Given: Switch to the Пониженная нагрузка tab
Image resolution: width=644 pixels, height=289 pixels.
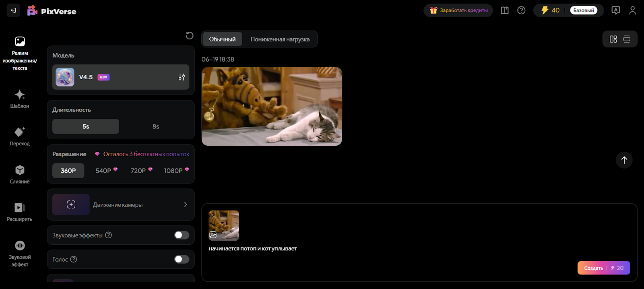Looking at the screenshot, I should tap(280, 39).
